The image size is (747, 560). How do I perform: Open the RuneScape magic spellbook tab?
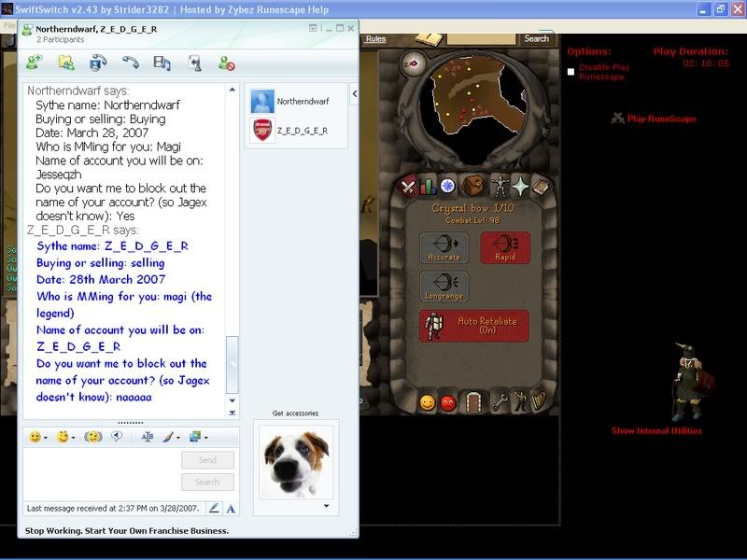541,186
